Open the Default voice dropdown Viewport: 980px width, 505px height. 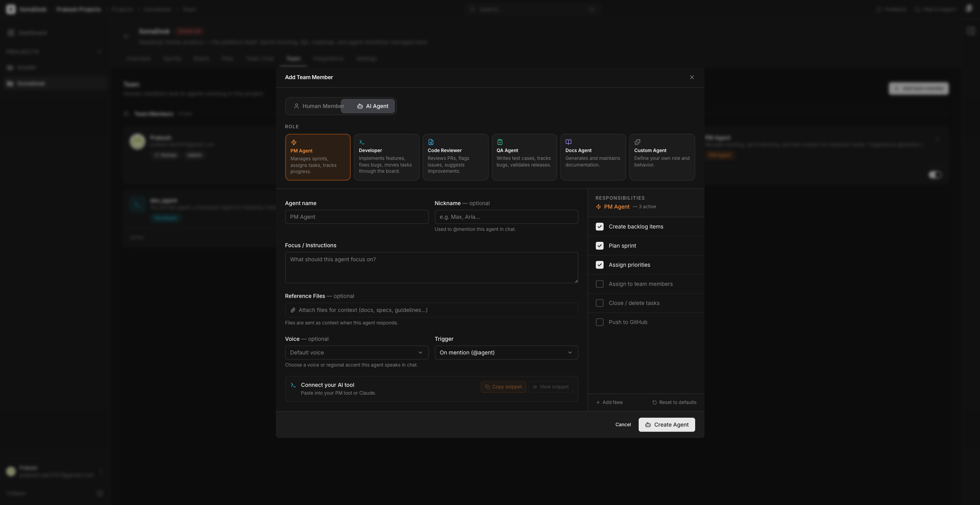click(357, 353)
